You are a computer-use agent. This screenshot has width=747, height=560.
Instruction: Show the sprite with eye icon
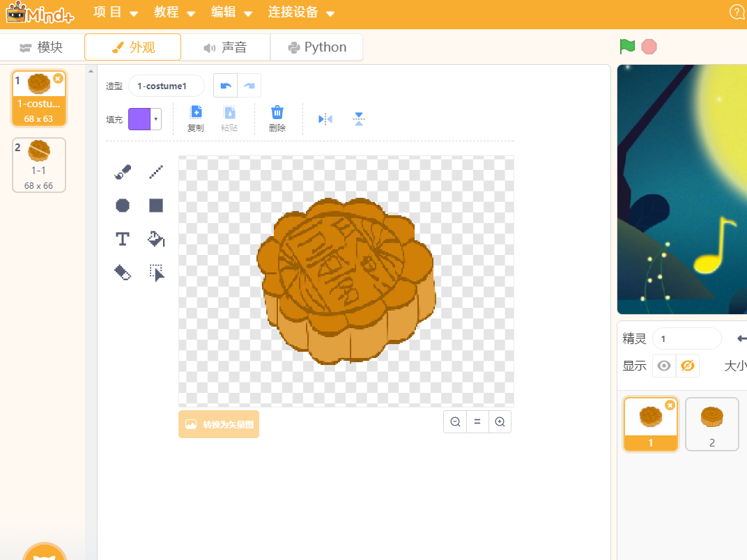coord(663,366)
